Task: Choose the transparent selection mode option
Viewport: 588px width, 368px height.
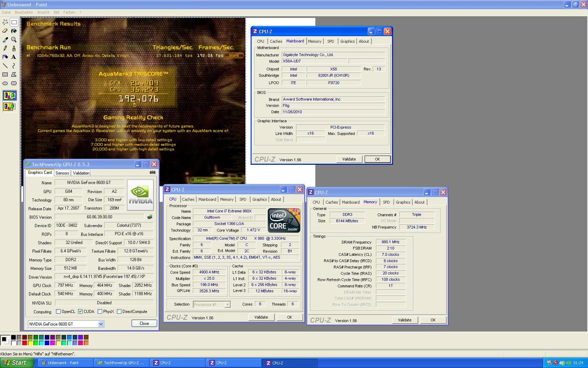Action: [x=10, y=107]
